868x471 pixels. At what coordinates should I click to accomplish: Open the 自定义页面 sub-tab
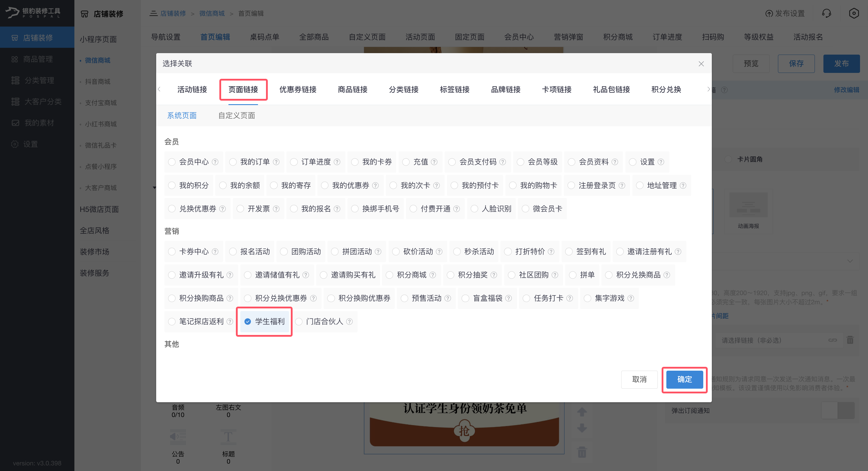pyautogui.click(x=236, y=116)
